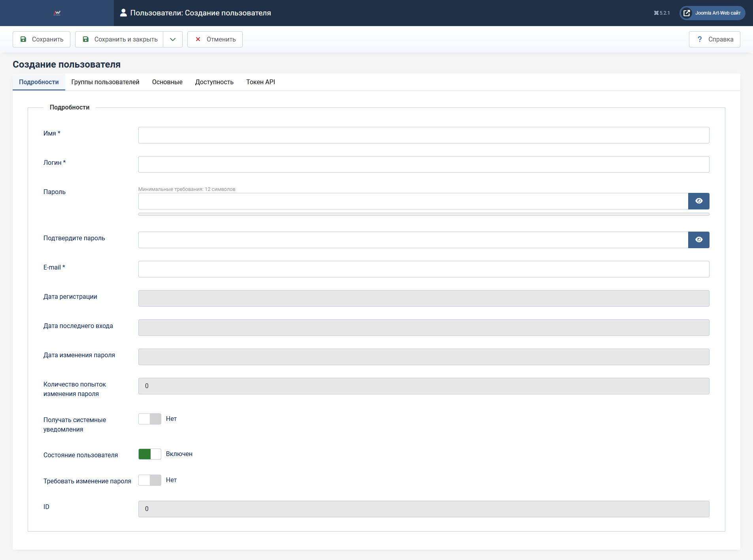
Task: Click the Отменить button
Action: pos(215,40)
